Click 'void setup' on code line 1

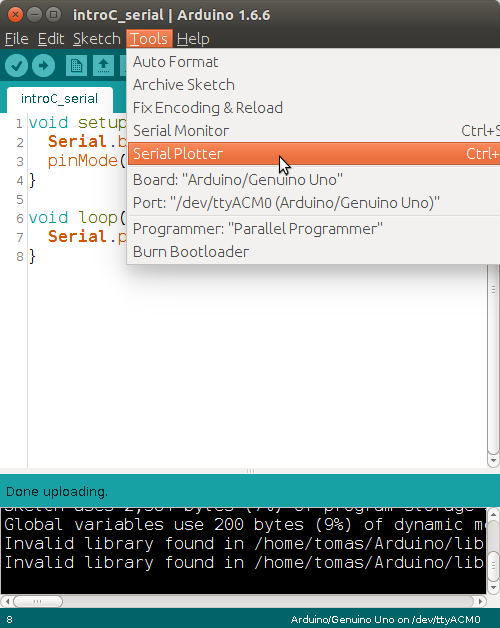[x=77, y=123]
